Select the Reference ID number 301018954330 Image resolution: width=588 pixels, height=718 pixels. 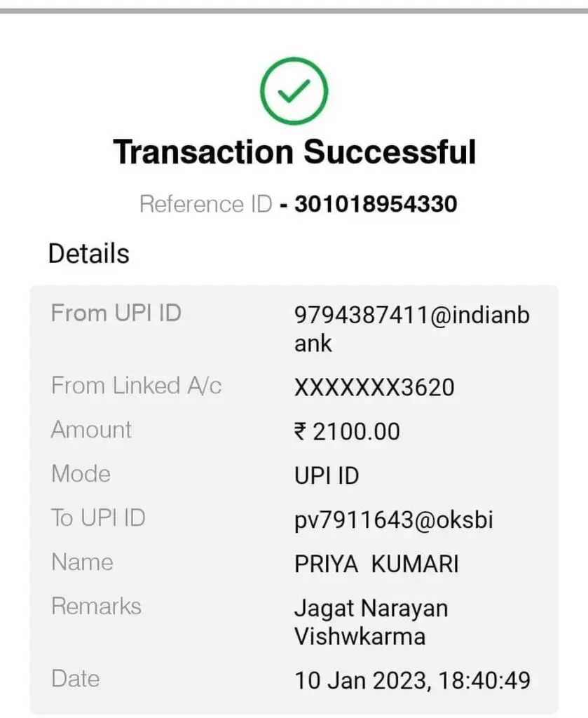tap(376, 204)
